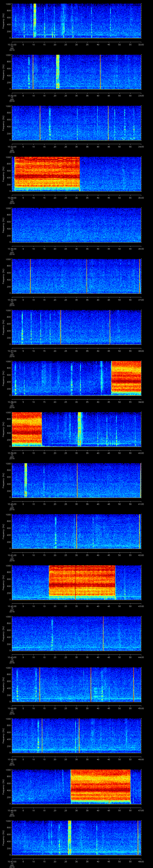Image resolution: width=153 pixels, height=868 pixels.
Task: Click the 10:42:00 start time label
Action: 12,606
